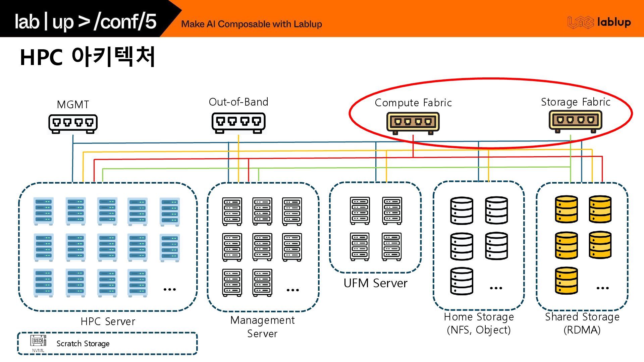Click 'Make AI Composable with Lablup' header text
Screen dimensions: 644x362
coord(251,24)
